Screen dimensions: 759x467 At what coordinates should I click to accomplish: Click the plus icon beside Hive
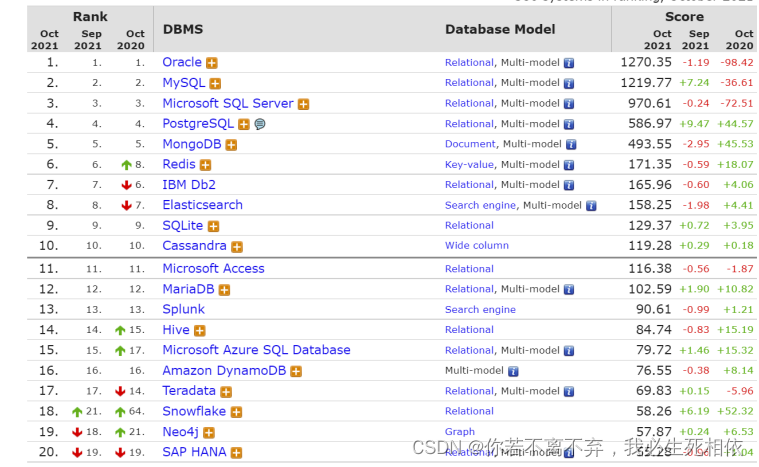[x=200, y=331]
